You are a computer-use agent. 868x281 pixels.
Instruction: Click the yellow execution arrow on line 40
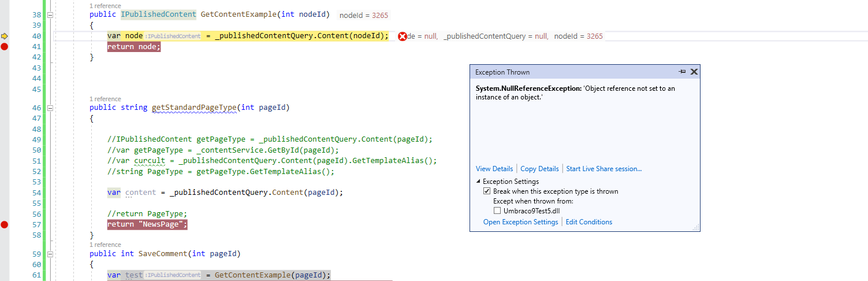5,36
